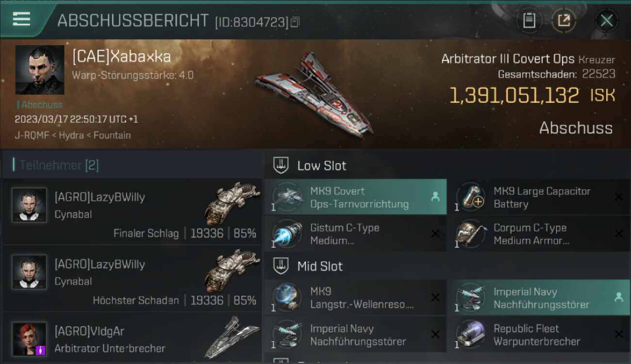
Task: Share the kill report externally
Action: pyautogui.click(x=564, y=20)
